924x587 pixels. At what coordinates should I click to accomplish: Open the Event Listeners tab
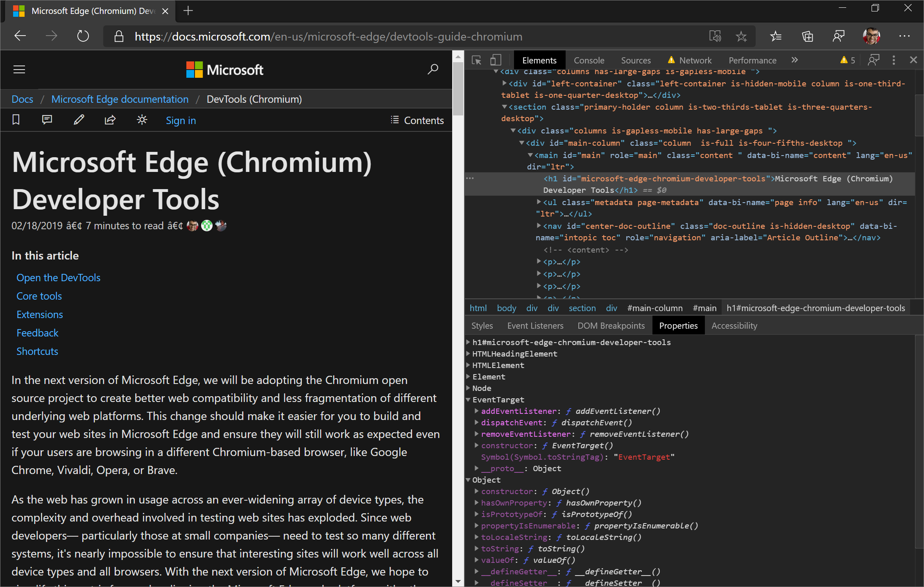[535, 326]
